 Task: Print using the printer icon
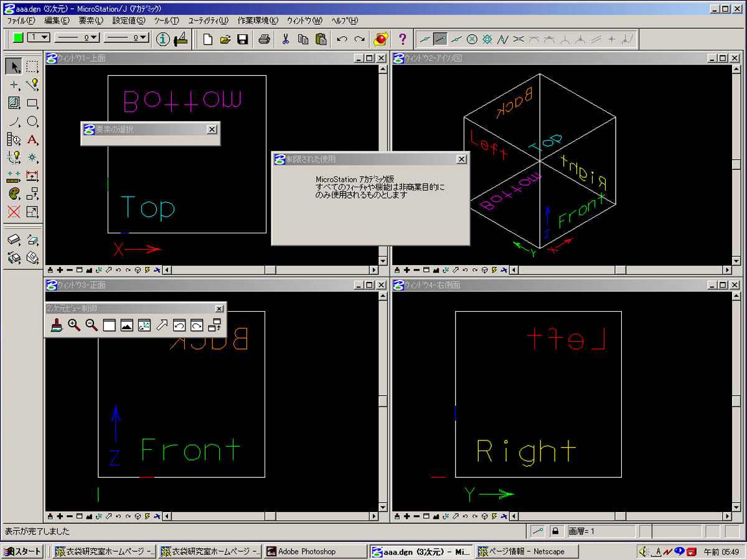[264, 39]
